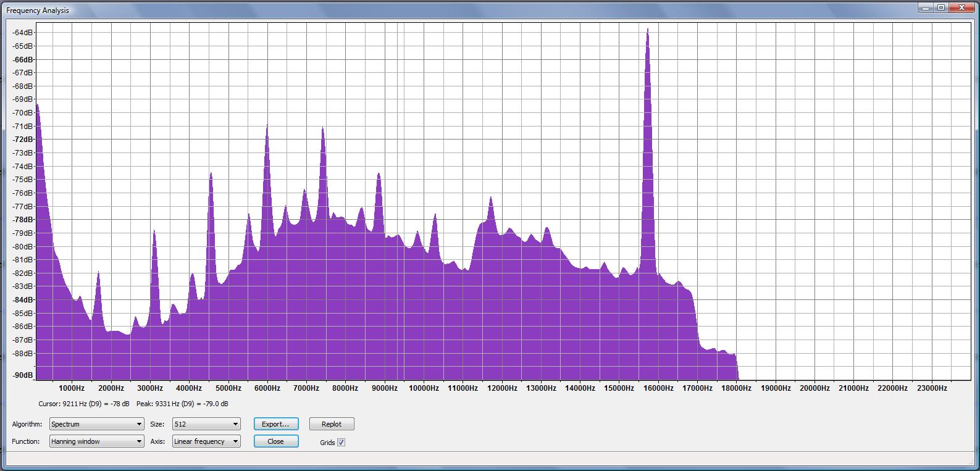This screenshot has height=471, width=980.
Task: Click the -78dB level axis label
Action: click(x=23, y=220)
